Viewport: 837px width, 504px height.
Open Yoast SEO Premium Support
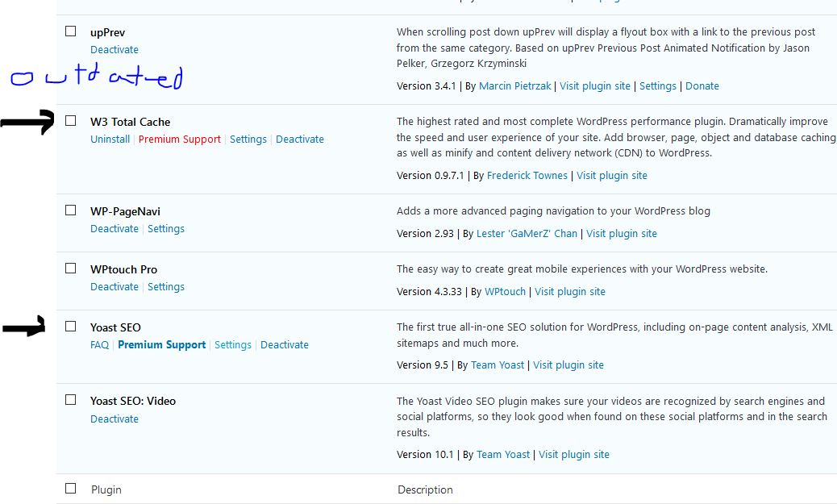click(162, 345)
